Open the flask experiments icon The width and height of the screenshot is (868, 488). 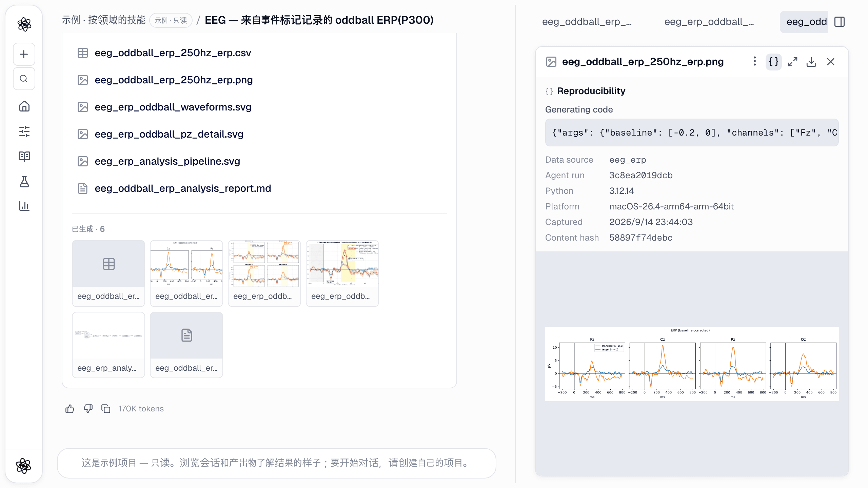pos(24,181)
